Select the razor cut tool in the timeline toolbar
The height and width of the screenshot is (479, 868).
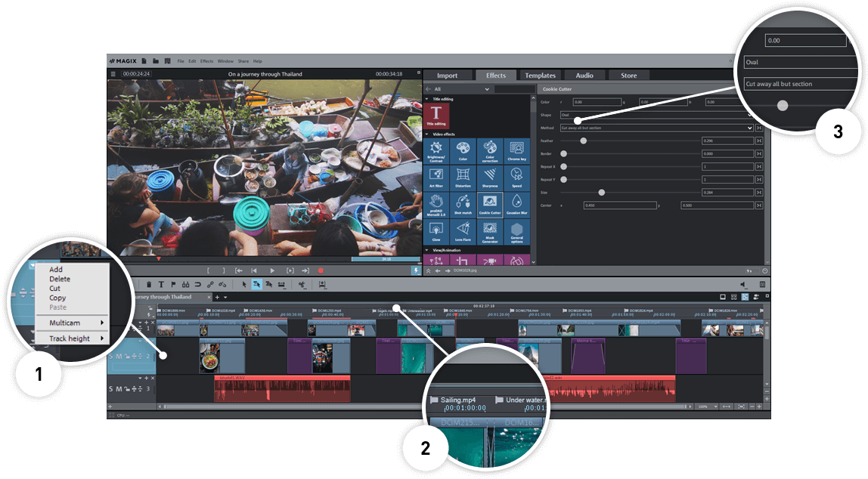[302, 285]
